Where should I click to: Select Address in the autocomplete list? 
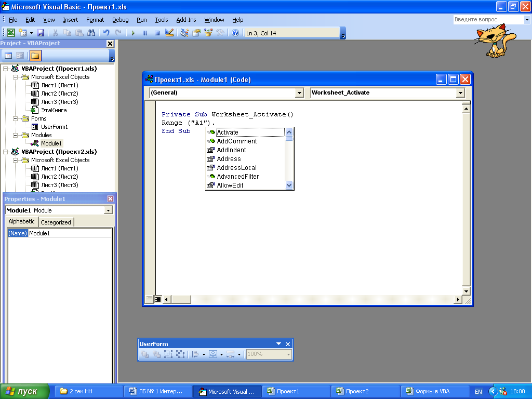pyautogui.click(x=246, y=159)
